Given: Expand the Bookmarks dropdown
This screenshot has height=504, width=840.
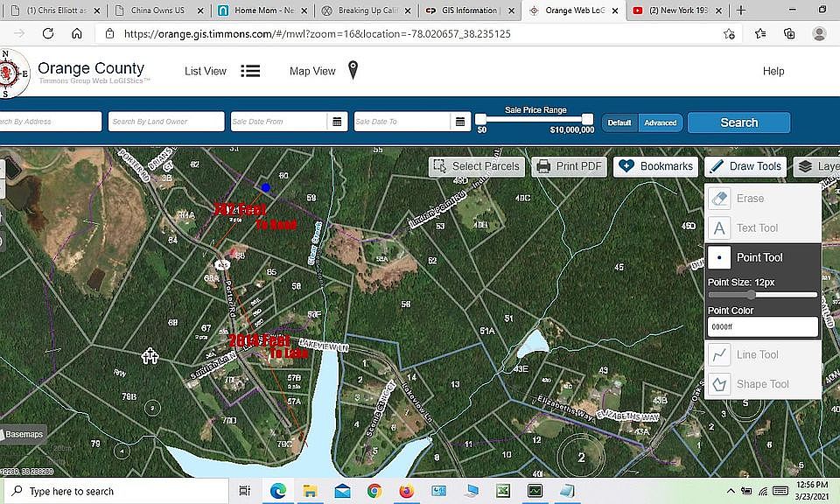Looking at the screenshot, I should pyautogui.click(x=655, y=166).
